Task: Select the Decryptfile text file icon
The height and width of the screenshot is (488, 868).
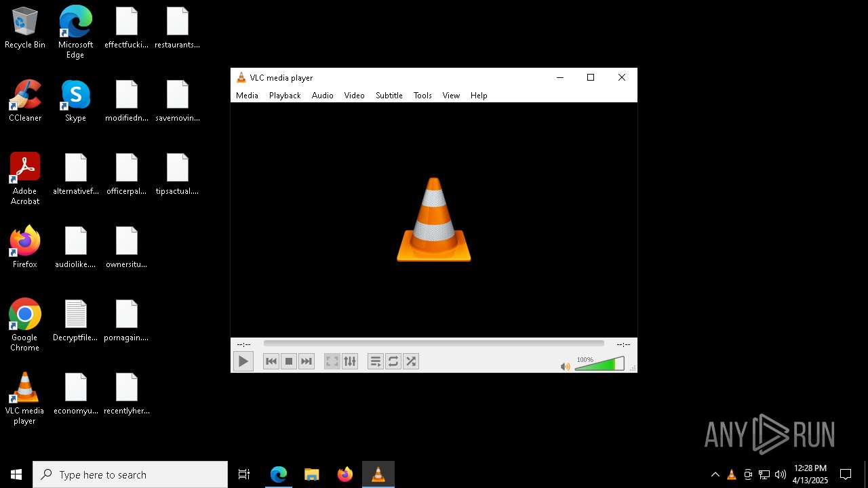Action: tap(75, 321)
